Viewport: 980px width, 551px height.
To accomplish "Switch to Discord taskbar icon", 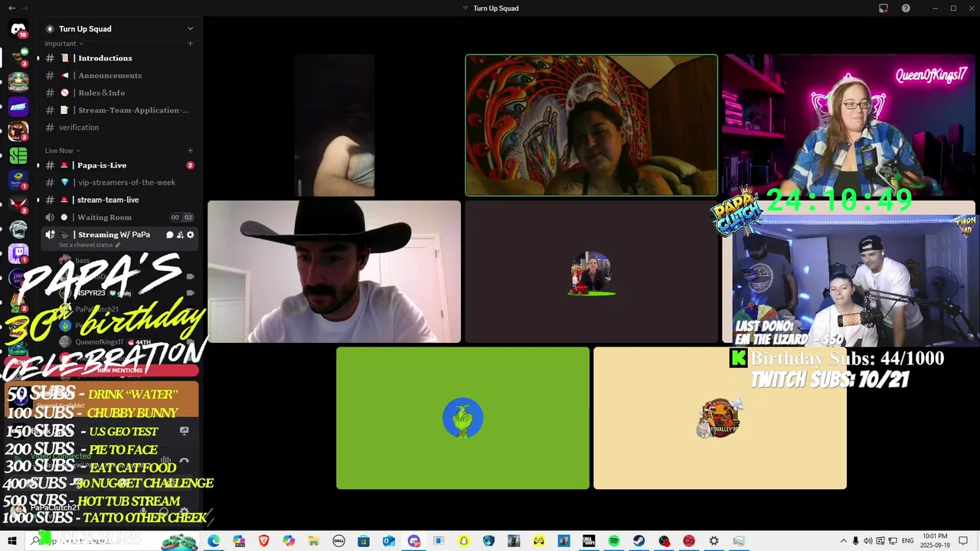I will tap(414, 541).
